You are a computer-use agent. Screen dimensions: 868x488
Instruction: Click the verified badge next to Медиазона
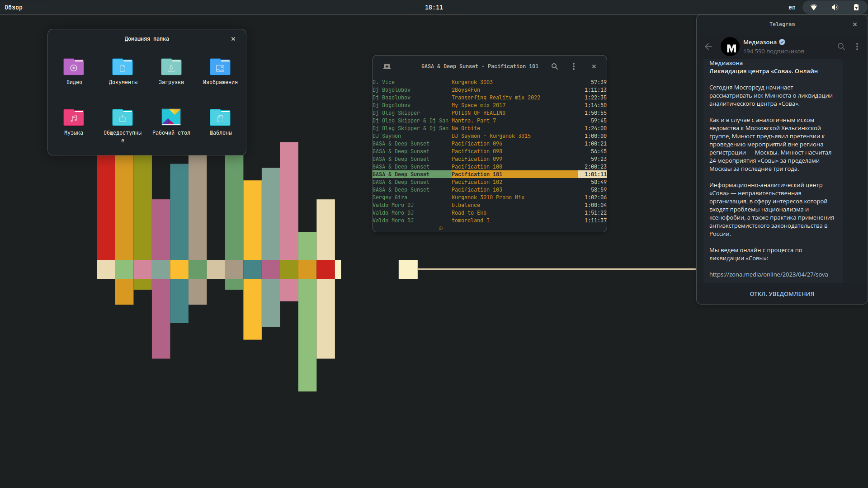[782, 42]
